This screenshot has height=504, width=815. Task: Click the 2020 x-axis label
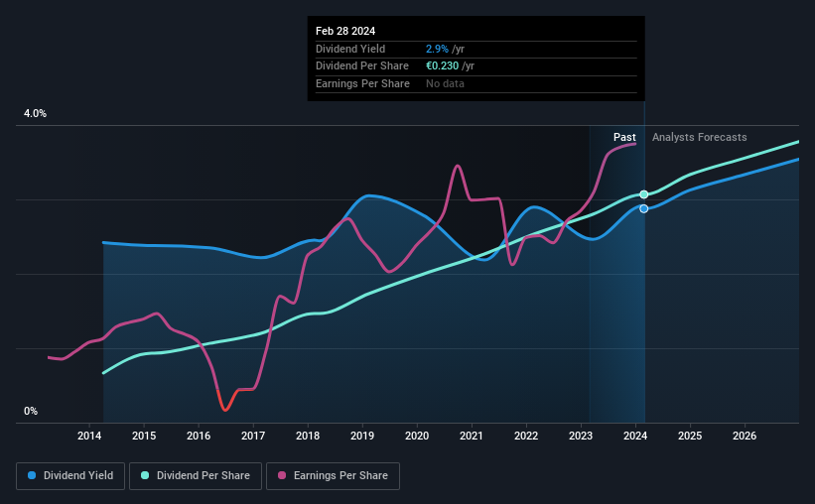[x=417, y=436]
